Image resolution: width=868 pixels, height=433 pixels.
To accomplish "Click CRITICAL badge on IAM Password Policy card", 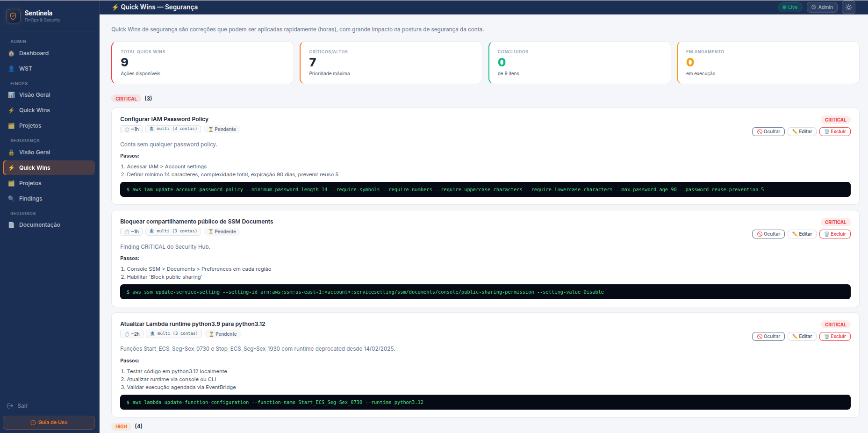I will [x=835, y=120].
